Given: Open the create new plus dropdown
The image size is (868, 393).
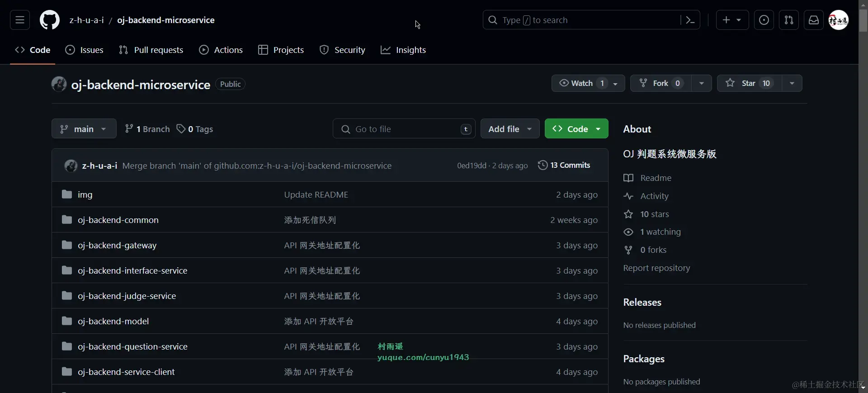Looking at the screenshot, I should tap(732, 20).
